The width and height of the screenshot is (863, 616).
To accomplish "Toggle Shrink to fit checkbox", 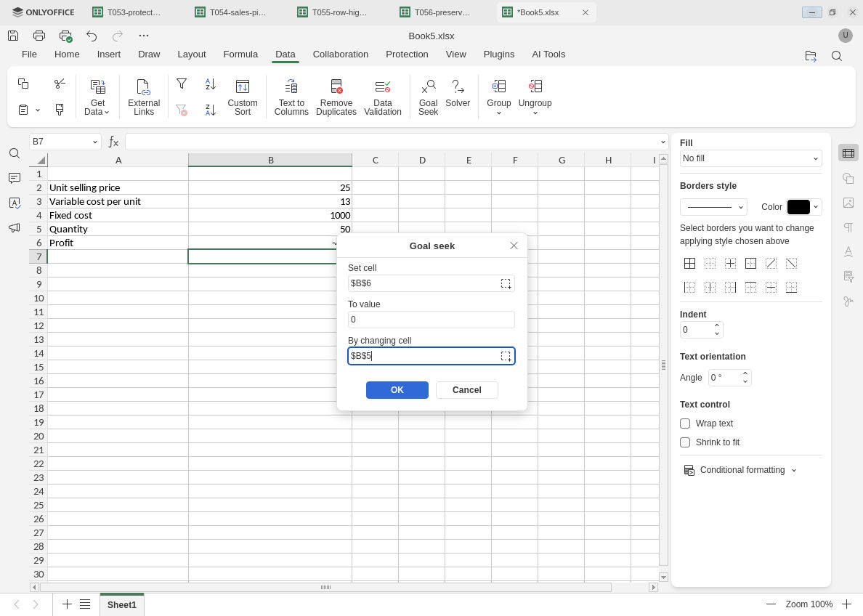I will coord(685,442).
